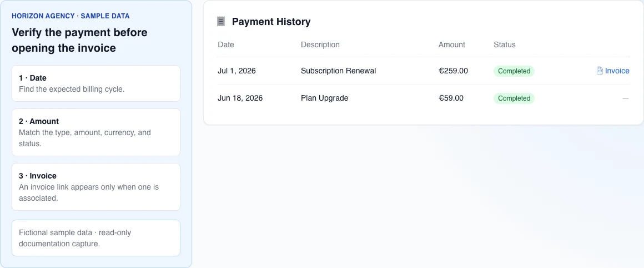The image size is (644, 268).
Task: Click the Date column header
Action: (226, 44)
